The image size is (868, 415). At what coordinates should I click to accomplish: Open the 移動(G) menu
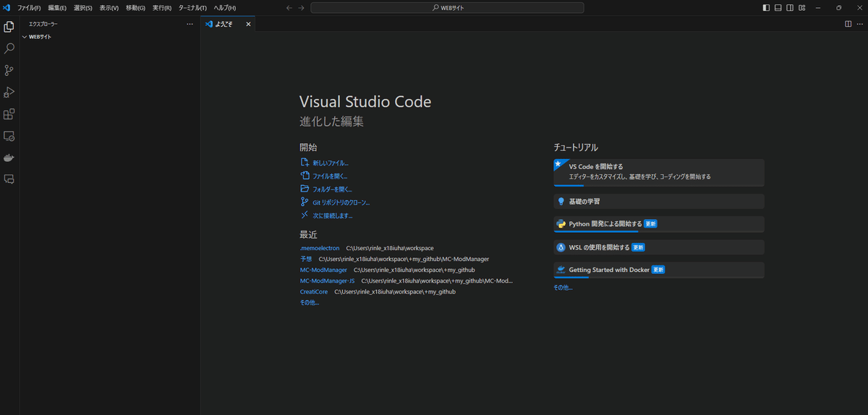click(135, 7)
